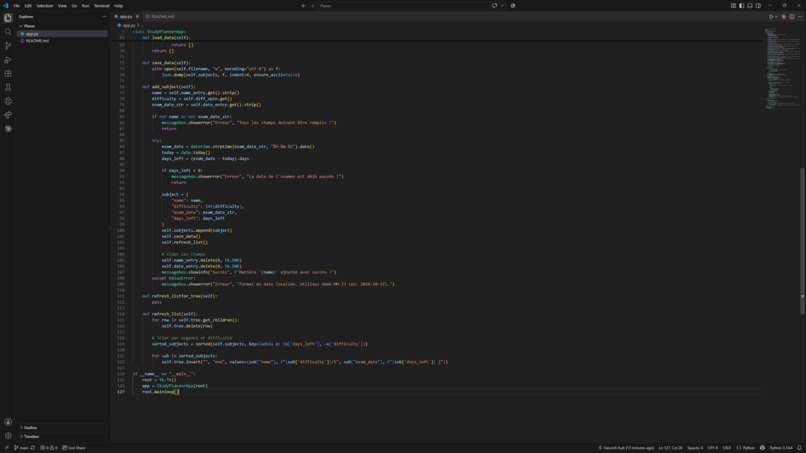Click the title bar search input field

403,6
